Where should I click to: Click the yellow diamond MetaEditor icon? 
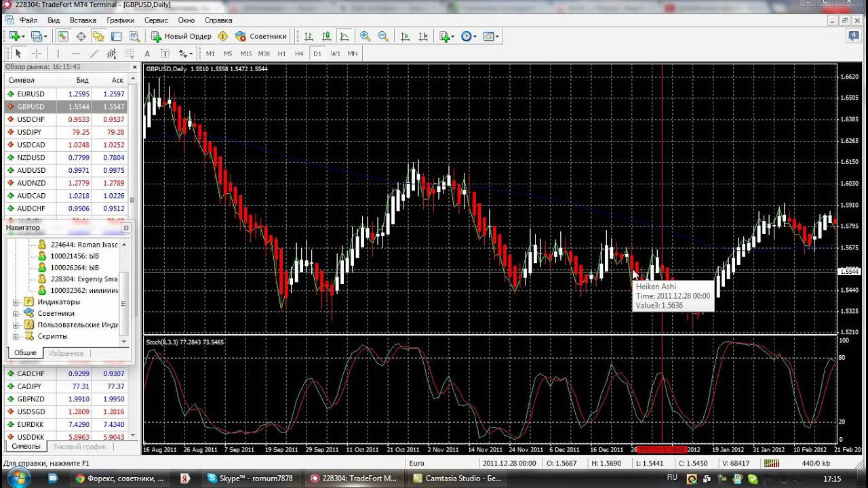(222, 36)
